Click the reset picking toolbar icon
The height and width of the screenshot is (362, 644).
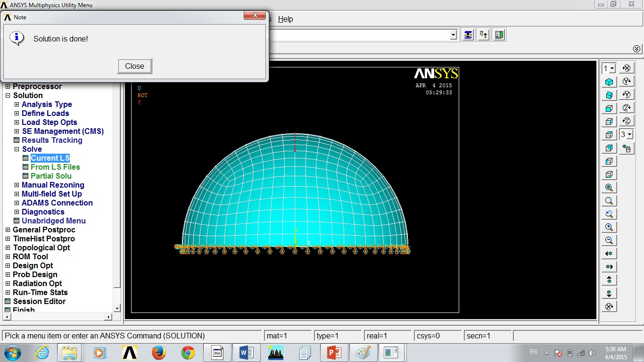484,35
